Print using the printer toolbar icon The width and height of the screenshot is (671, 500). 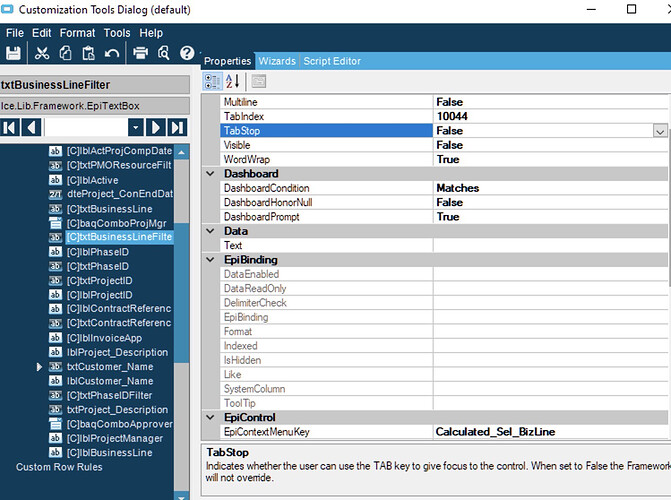click(x=140, y=53)
